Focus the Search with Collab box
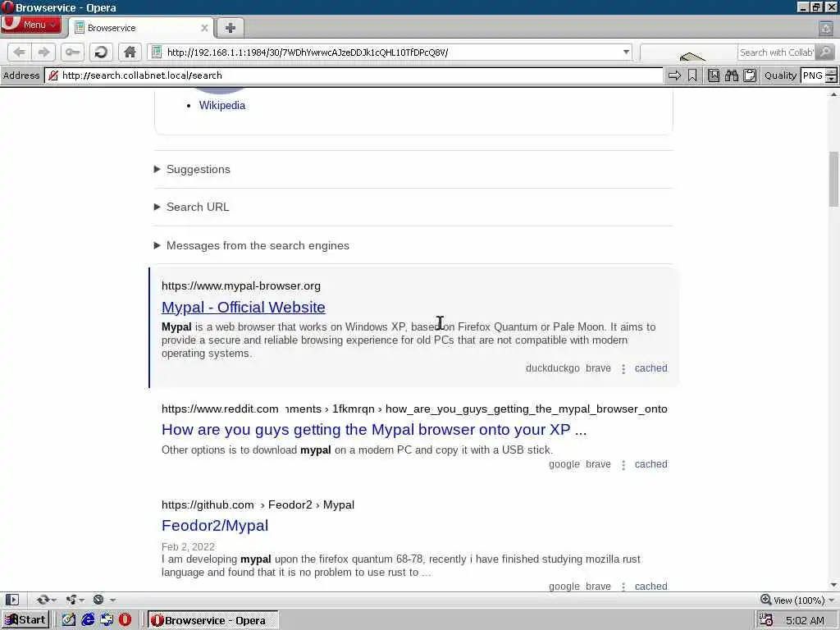This screenshot has width=840, height=630. pyautogui.click(x=776, y=52)
